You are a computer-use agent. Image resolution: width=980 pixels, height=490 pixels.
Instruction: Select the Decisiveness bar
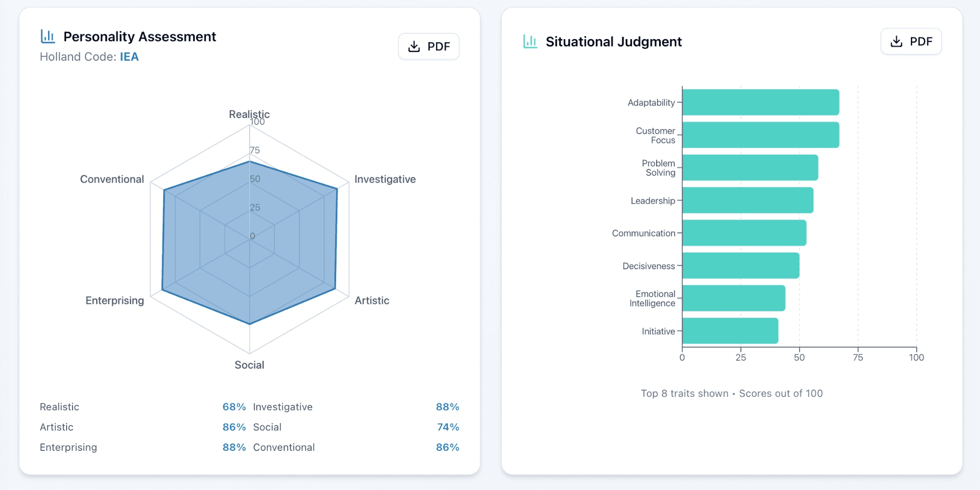coord(741,266)
